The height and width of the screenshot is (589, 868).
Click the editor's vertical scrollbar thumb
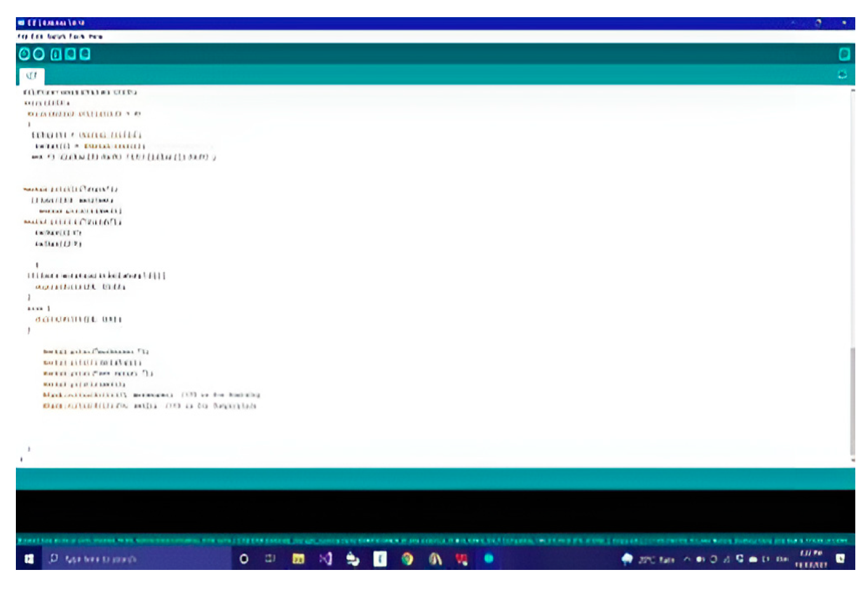[x=852, y=400]
